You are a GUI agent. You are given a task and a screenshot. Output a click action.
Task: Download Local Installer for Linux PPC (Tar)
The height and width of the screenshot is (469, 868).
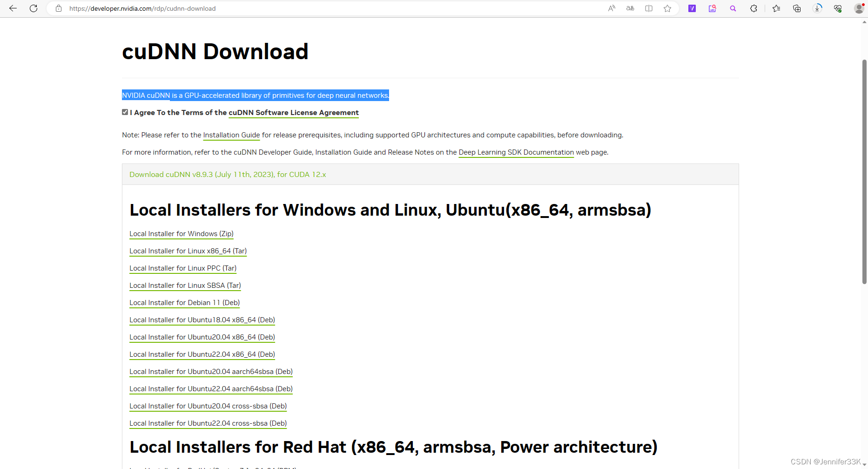183,268
